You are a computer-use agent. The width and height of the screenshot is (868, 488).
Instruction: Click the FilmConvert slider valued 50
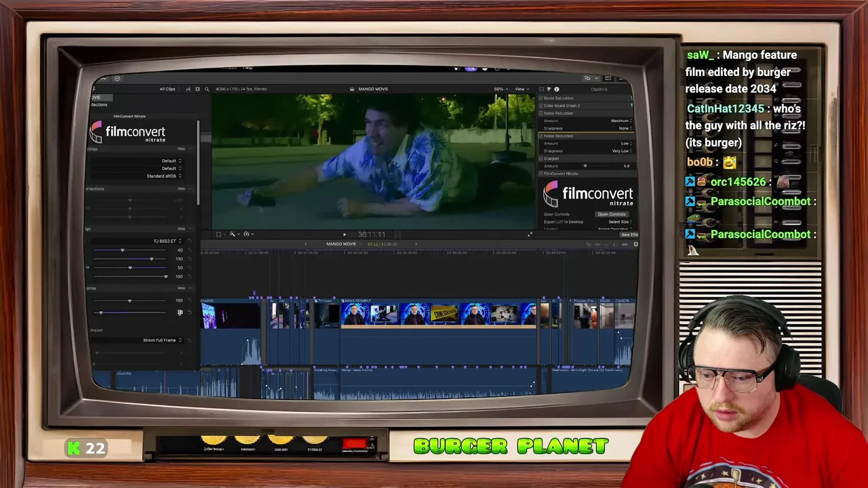130,268
